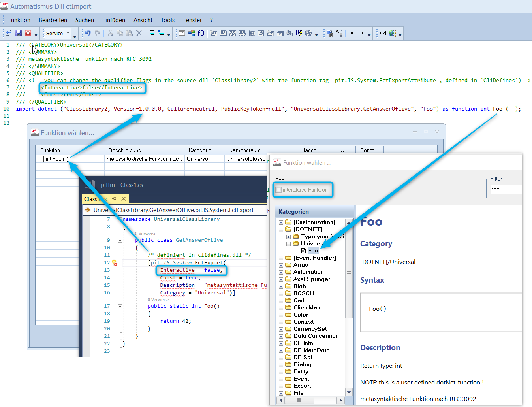
Task: Click the Funktion column header
Action: pyautogui.click(x=70, y=150)
